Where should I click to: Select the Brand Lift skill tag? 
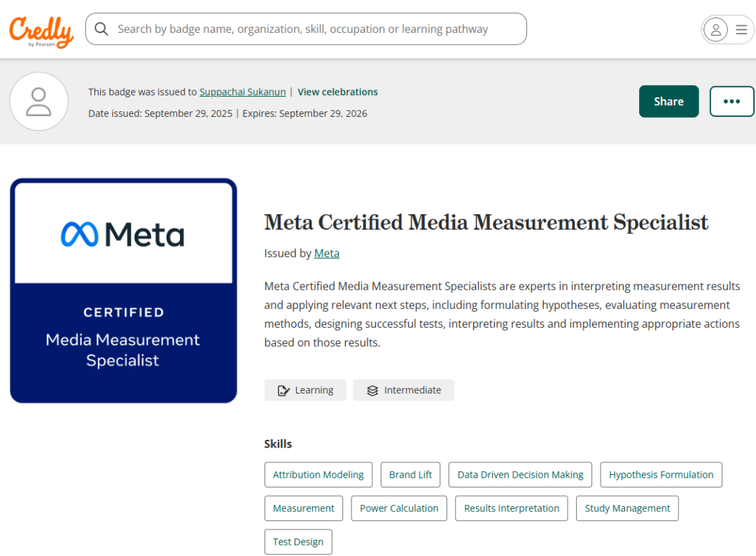410,474
